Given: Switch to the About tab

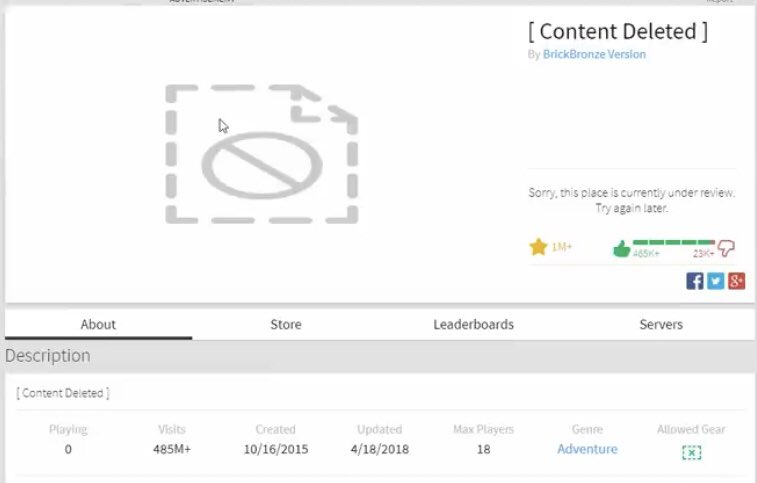Looking at the screenshot, I should (x=98, y=324).
